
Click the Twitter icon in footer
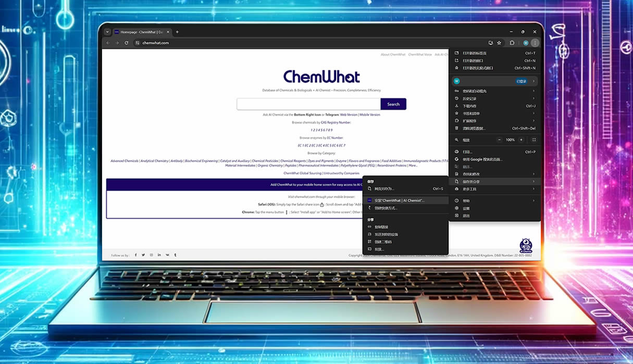coord(143,255)
